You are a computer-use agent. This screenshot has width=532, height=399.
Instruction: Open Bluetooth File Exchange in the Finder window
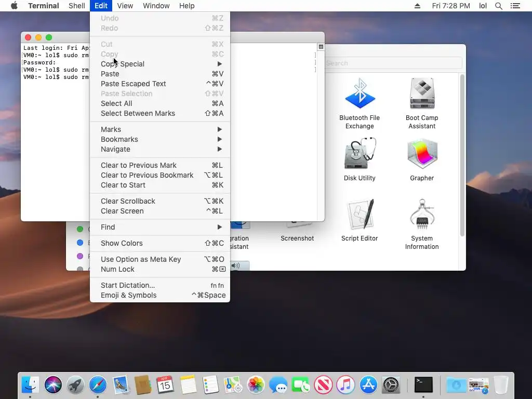360,94
